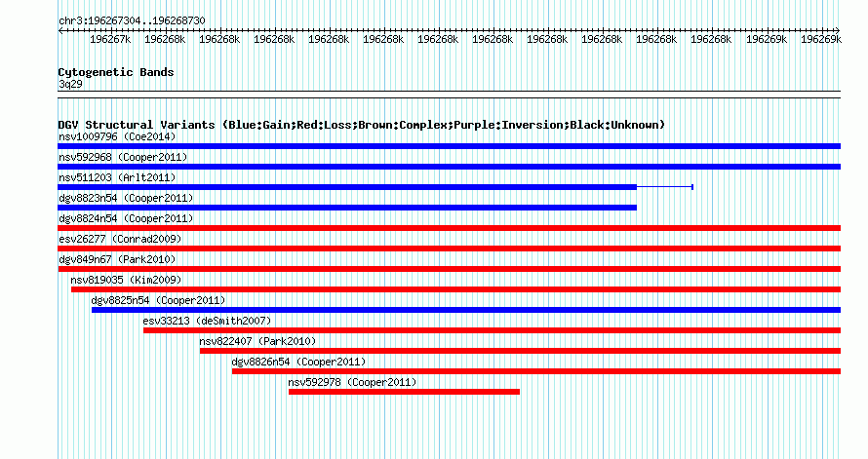Click the blue nsv592968 gain bar
Image resolution: width=868 pixels, height=459 pixels.
pos(449,167)
